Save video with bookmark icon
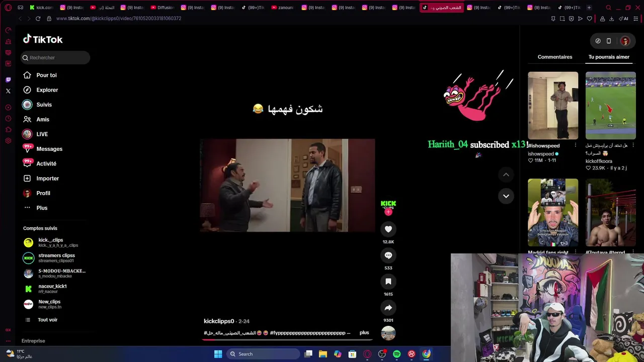644x362 pixels. pos(388,282)
